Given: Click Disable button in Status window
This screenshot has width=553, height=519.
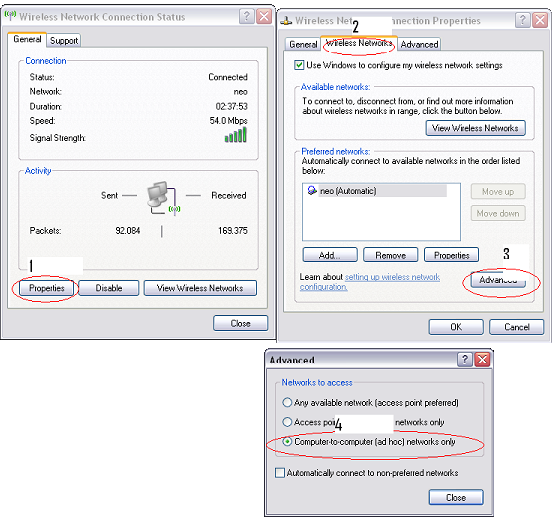Looking at the screenshot, I should click(x=109, y=288).
